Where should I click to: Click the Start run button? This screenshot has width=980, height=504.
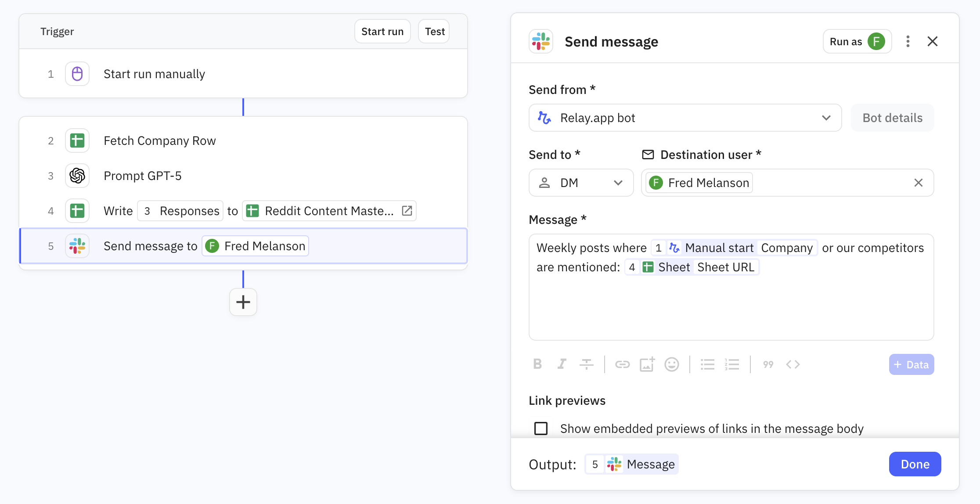(382, 32)
